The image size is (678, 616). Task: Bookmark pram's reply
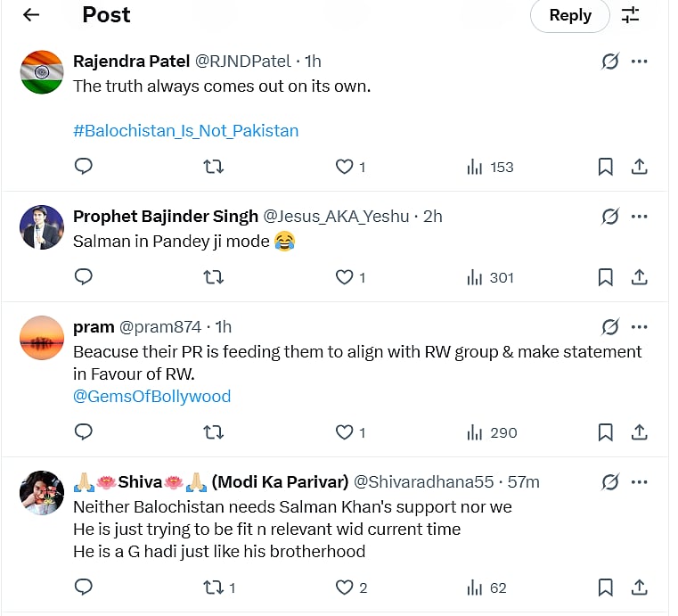[x=605, y=432]
